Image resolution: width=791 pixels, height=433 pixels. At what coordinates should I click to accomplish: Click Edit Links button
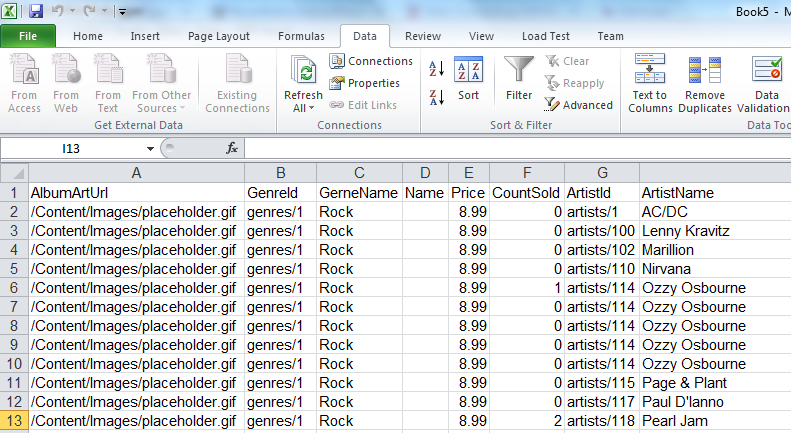tap(363, 105)
